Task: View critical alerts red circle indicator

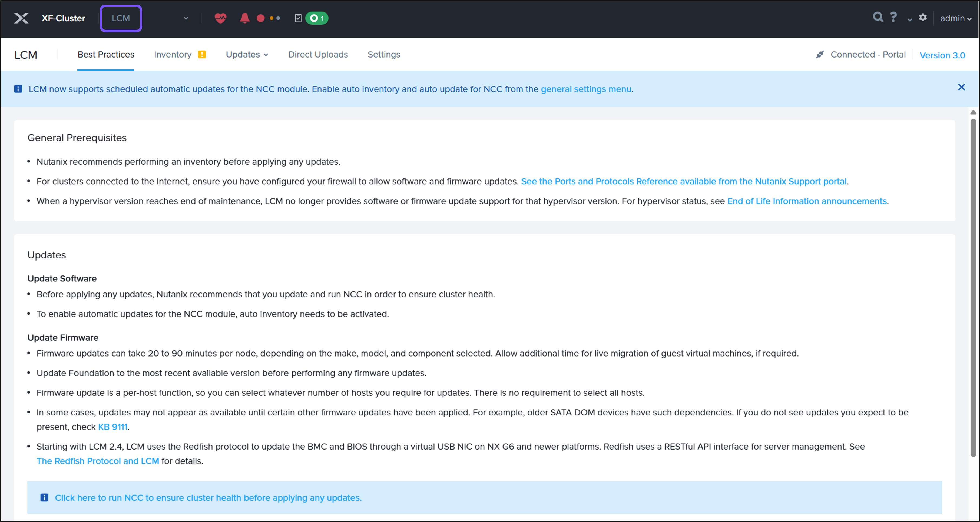Action: click(261, 18)
